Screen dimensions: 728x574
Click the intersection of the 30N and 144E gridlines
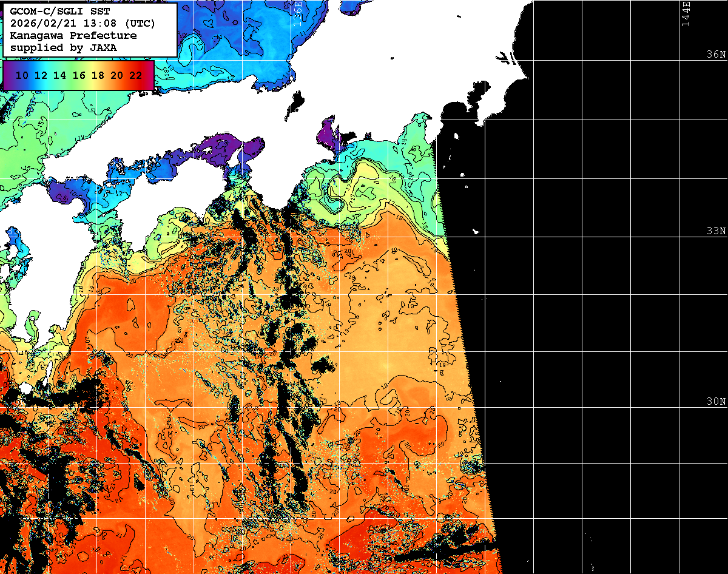tap(679, 407)
